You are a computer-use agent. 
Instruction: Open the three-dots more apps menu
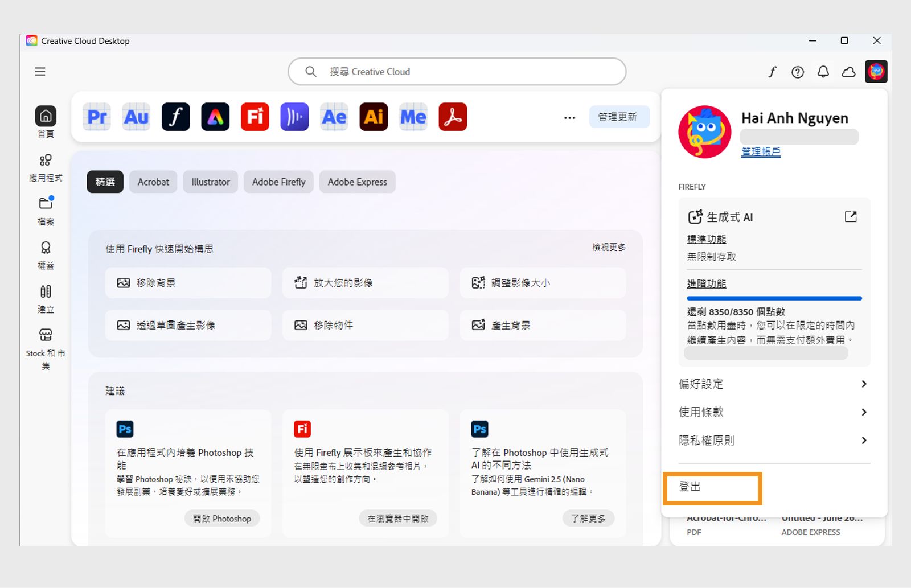(569, 118)
